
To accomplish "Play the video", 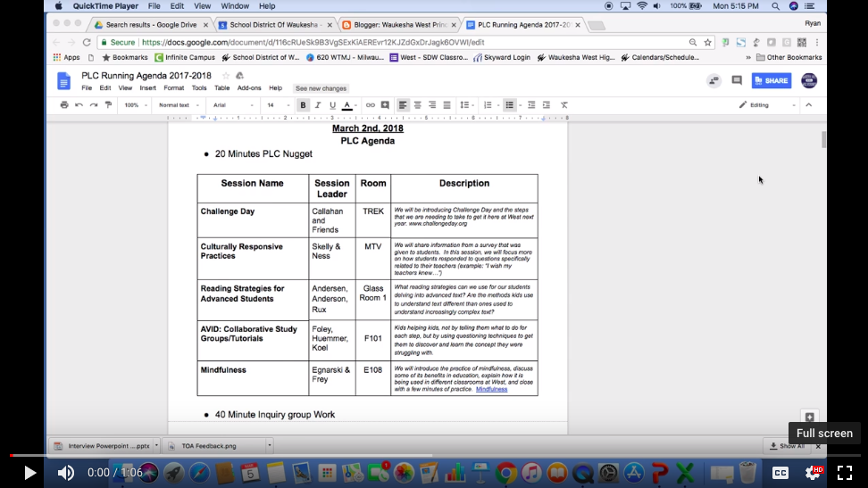I will point(29,473).
